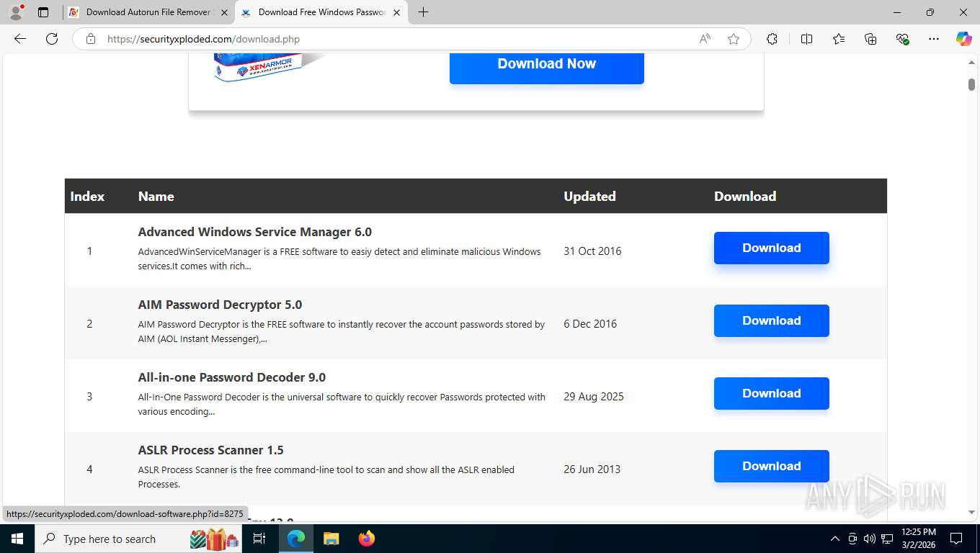
Task: Open the Collections icon
Action: tap(870, 39)
